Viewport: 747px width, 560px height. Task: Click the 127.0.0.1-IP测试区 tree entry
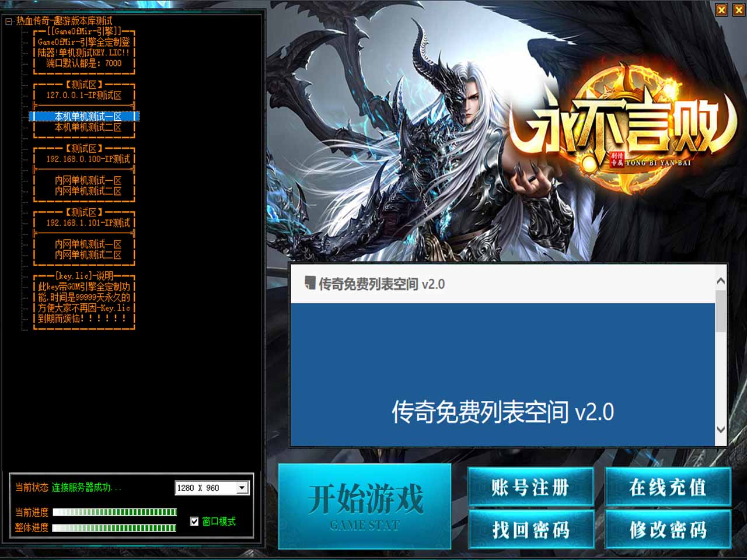point(84,95)
